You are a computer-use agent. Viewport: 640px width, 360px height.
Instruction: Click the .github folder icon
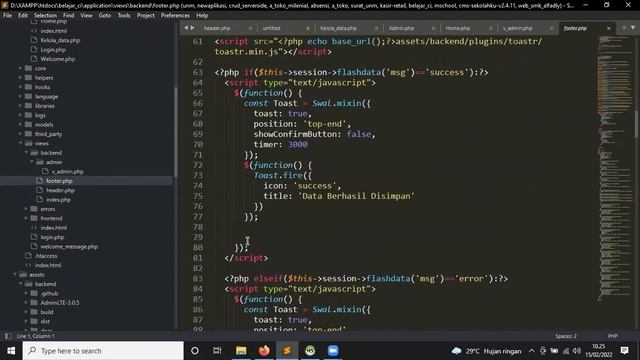(x=34, y=293)
